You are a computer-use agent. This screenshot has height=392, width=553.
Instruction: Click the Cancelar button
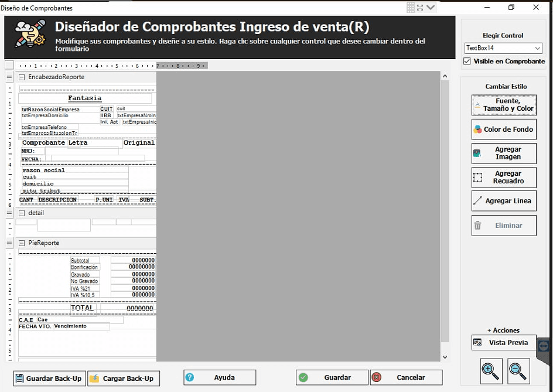point(405,377)
